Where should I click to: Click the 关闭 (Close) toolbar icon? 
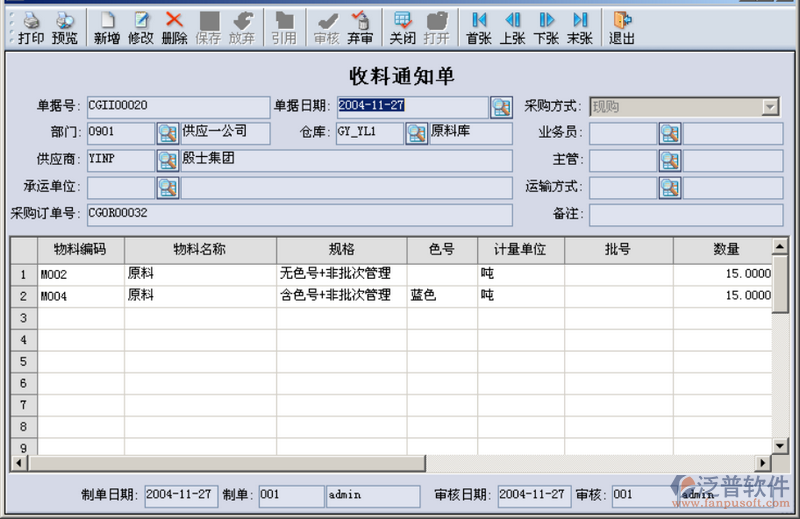[x=402, y=21]
